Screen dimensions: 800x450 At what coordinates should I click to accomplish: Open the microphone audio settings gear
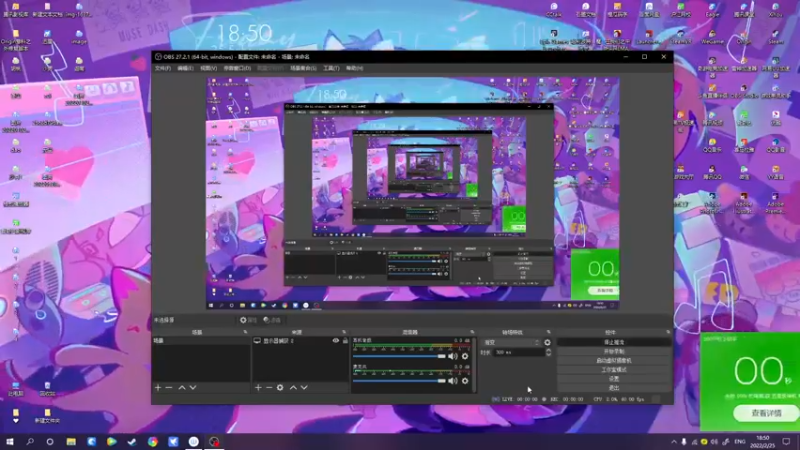coord(465,381)
